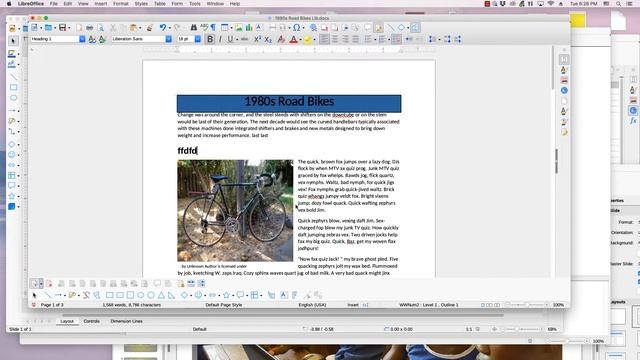Open the font size dropdown
This screenshot has height=360, width=640.
198,39
